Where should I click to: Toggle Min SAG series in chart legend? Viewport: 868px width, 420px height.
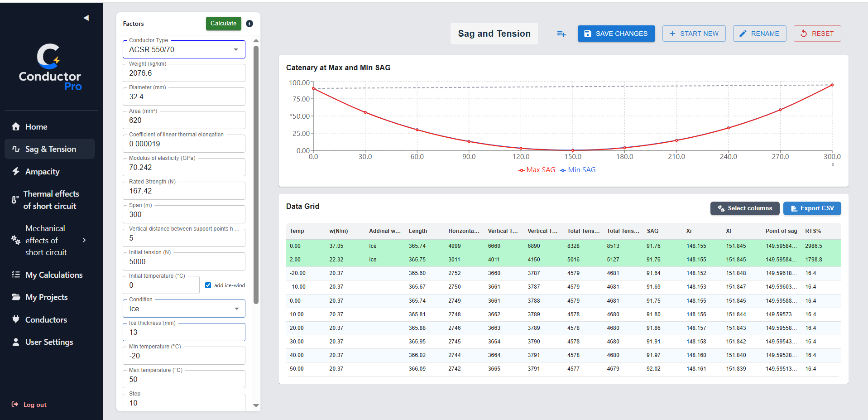pyautogui.click(x=578, y=170)
